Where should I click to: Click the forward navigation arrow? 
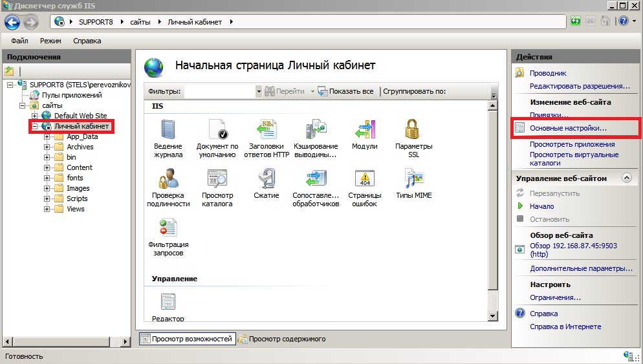[31, 22]
